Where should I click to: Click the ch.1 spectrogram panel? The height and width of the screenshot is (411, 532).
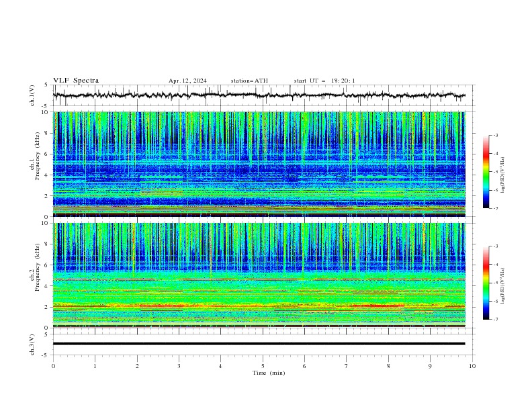259,164
